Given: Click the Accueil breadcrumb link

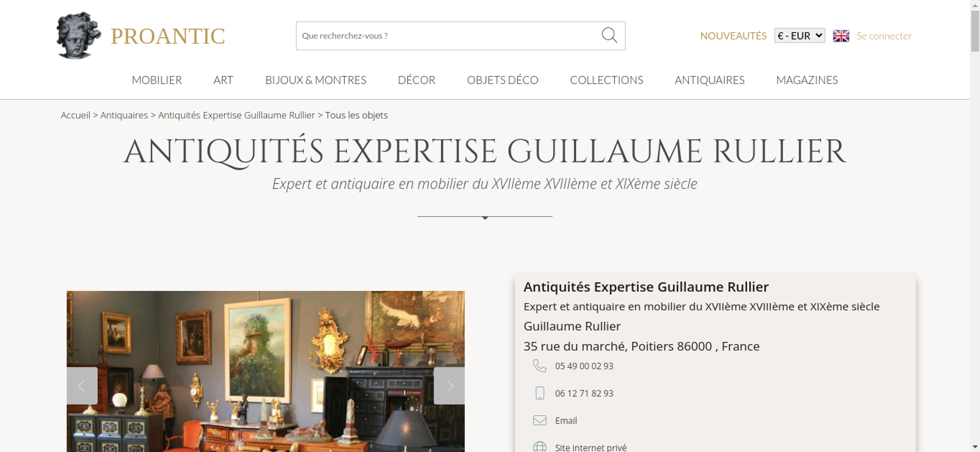Looking at the screenshot, I should click(75, 115).
